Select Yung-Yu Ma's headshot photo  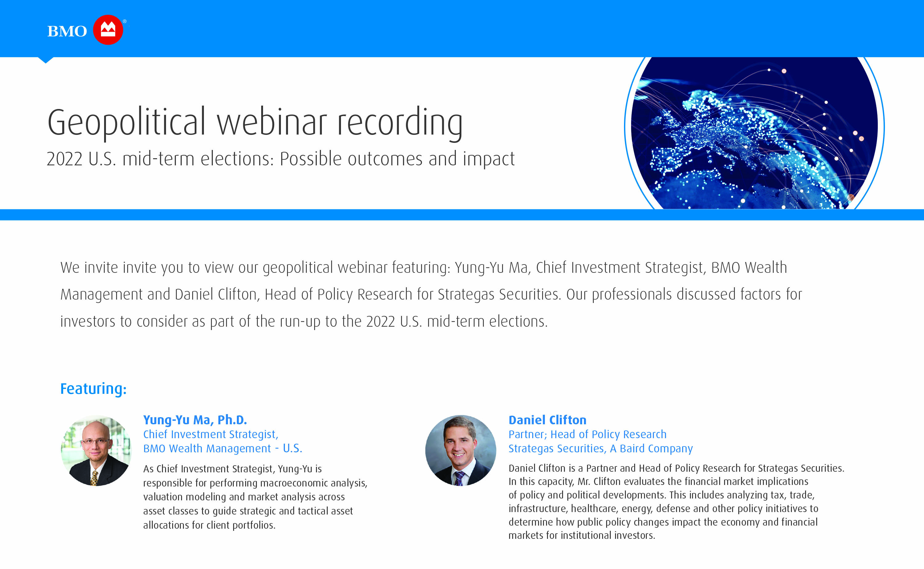(96, 450)
